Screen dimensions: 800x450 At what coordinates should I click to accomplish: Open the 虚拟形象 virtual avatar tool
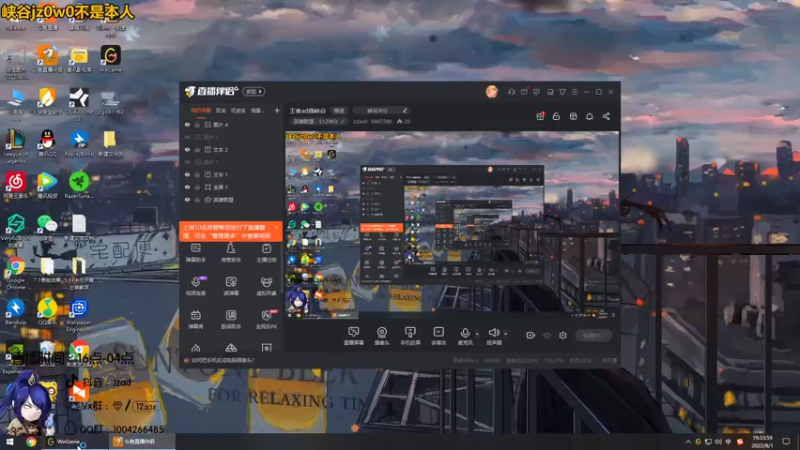[266, 286]
